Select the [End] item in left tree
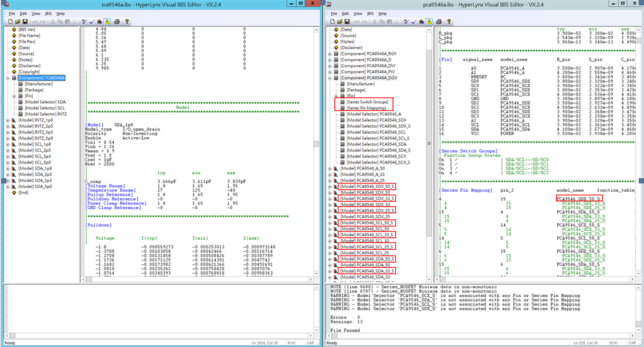 23,193
